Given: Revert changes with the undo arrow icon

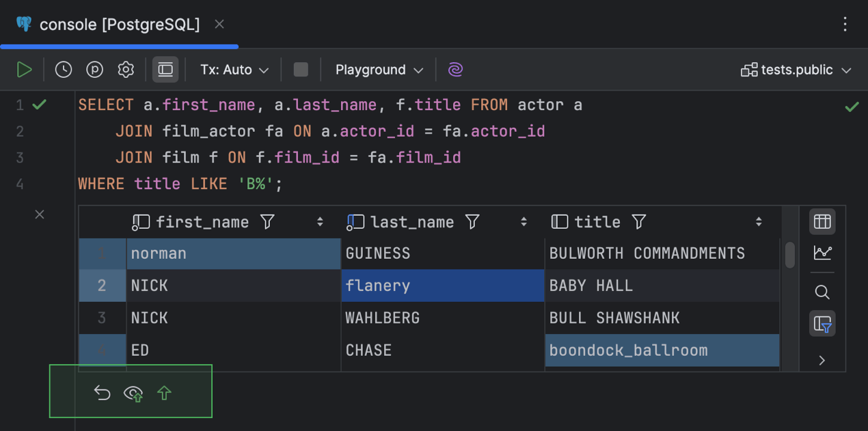Looking at the screenshot, I should coord(102,393).
